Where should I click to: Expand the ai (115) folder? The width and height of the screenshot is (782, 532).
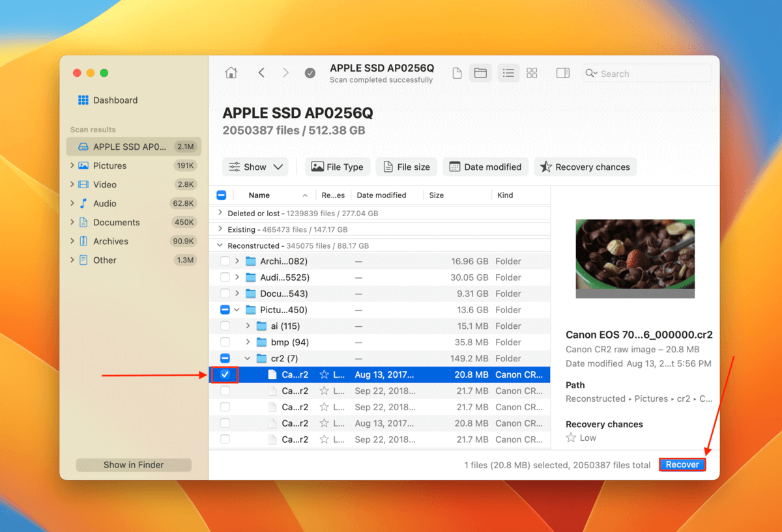point(247,326)
